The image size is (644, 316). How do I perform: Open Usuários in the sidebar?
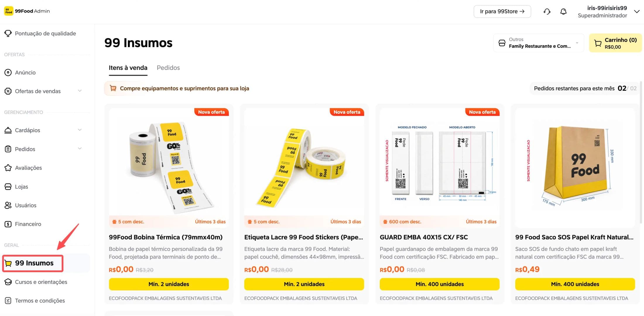[25, 205]
